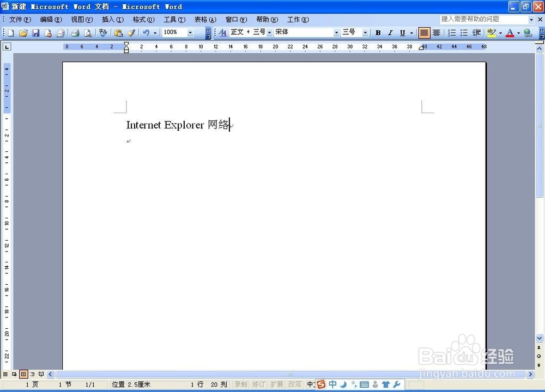Open Sogou skin shirt icon
The height and width of the screenshot is (392, 545).
point(386,384)
